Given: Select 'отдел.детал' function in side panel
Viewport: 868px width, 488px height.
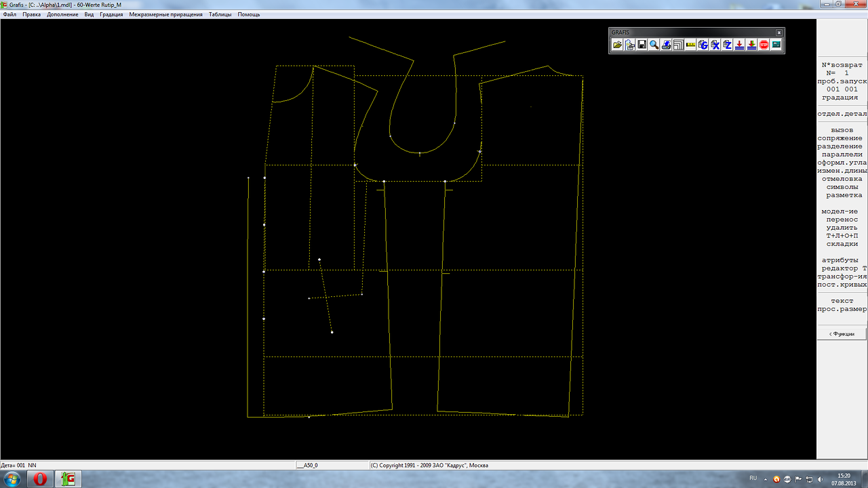Looking at the screenshot, I should coord(842,114).
